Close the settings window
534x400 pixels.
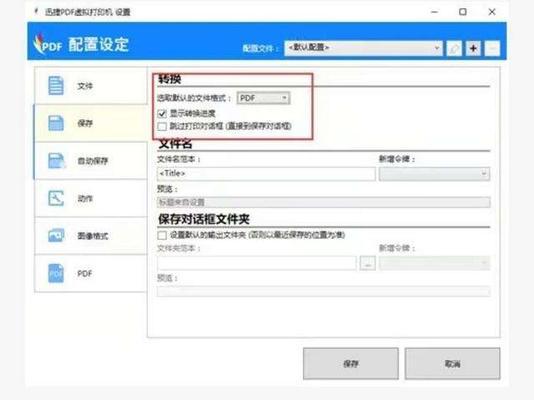[492, 12]
